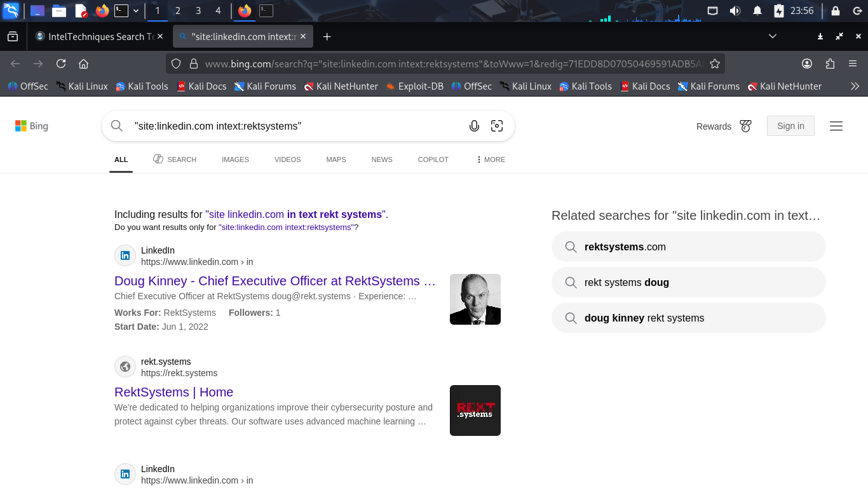Open Bing hamburger settings menu
Viewport: 868px width, 488px height.
click(x=836, y=126)
